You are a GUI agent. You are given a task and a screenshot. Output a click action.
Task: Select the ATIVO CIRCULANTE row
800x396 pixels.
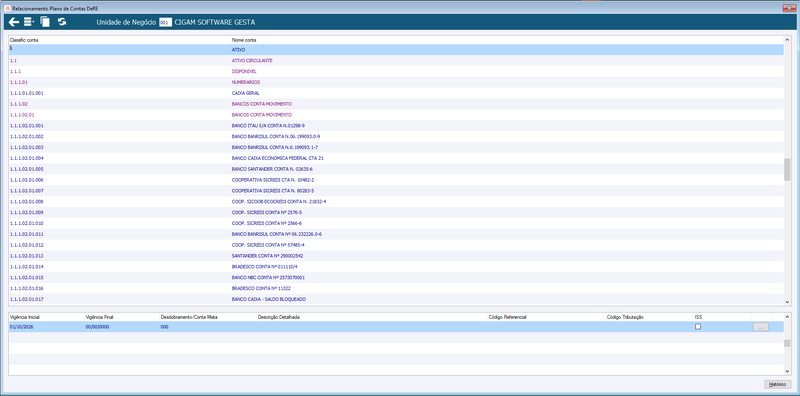pos(396,61)
